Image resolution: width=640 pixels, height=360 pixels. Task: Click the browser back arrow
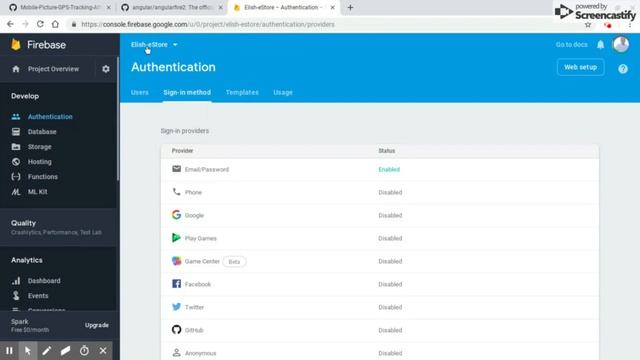click(10, 24)
